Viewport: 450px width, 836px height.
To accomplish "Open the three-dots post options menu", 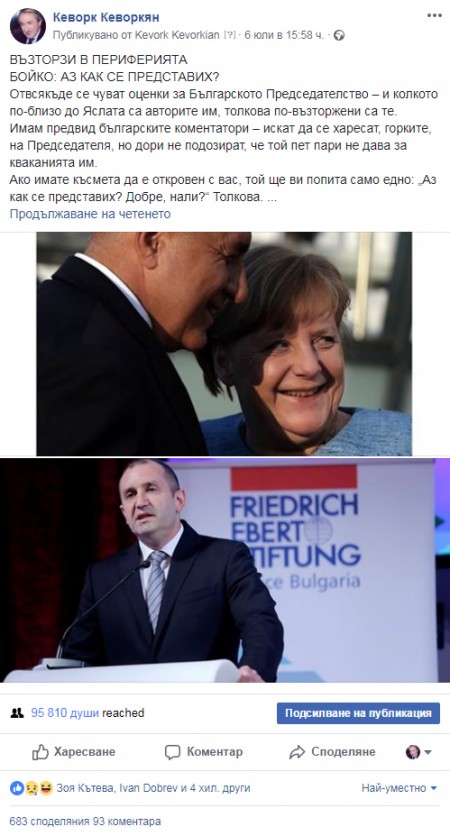I will pyautogui.click(x=434, y=15).
